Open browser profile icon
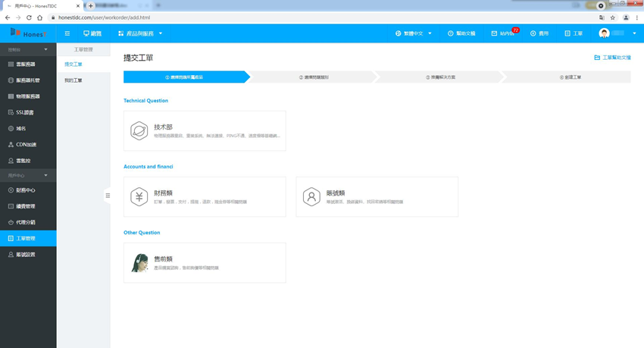Screen dimensions: 644x348 point(626,17)
